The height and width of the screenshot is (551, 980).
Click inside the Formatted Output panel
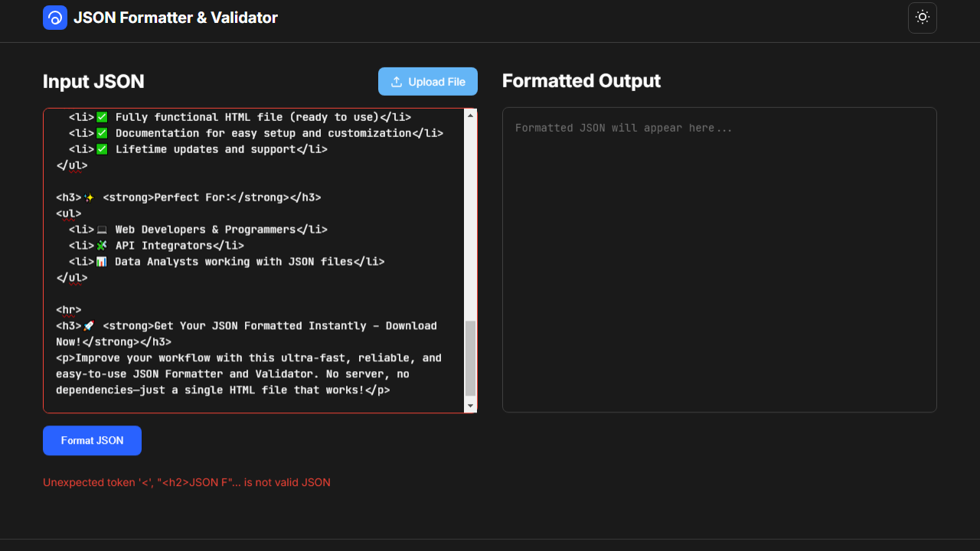[719, 260]
